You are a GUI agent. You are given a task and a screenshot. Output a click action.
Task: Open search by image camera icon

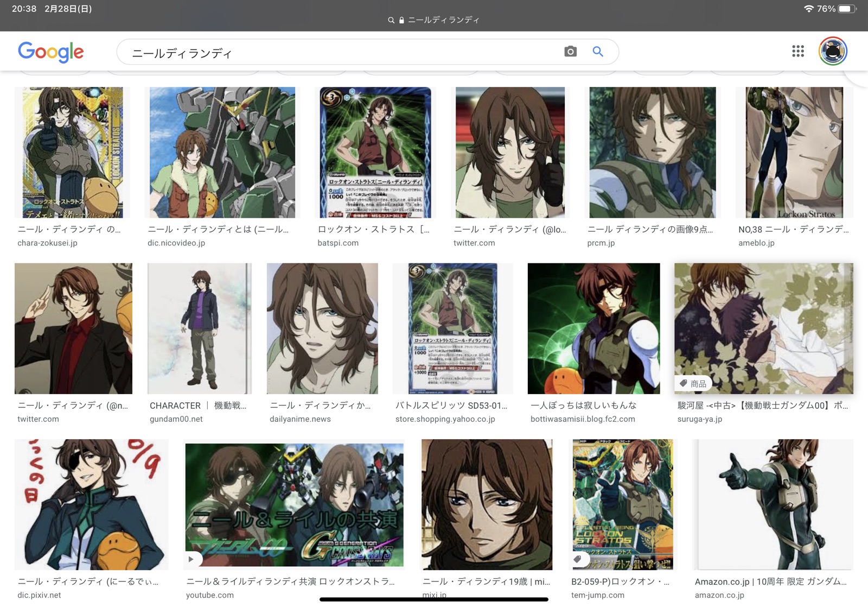click(x=570, y=52)
